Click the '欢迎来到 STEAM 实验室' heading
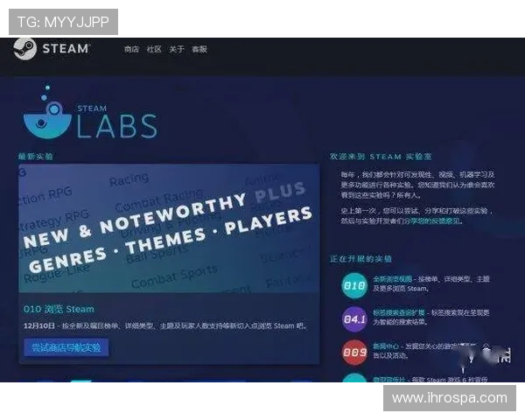This screenshot has width=525, height=420. coord(381,157)
